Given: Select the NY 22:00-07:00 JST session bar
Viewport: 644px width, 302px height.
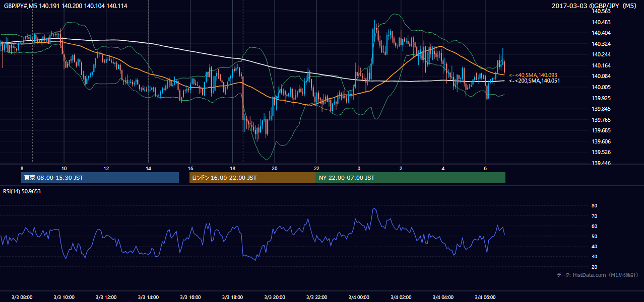Looking at the screenshot, I should click(x=411, y=178).
